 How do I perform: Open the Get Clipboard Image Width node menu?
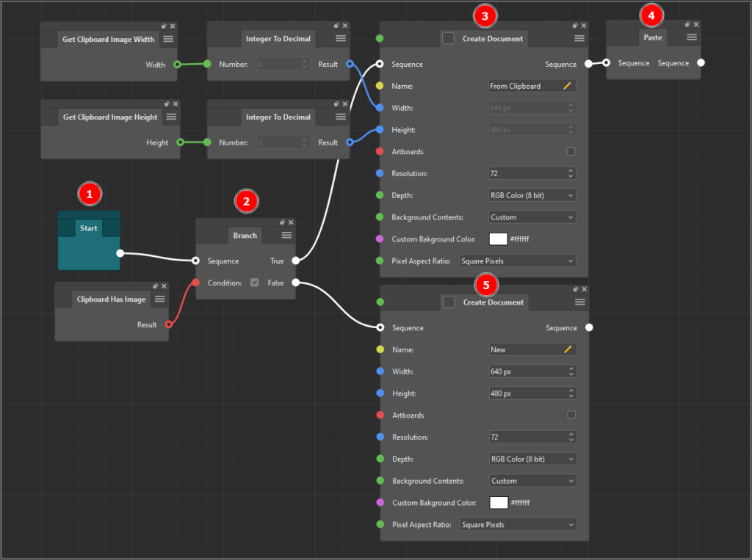pos(168,39)
